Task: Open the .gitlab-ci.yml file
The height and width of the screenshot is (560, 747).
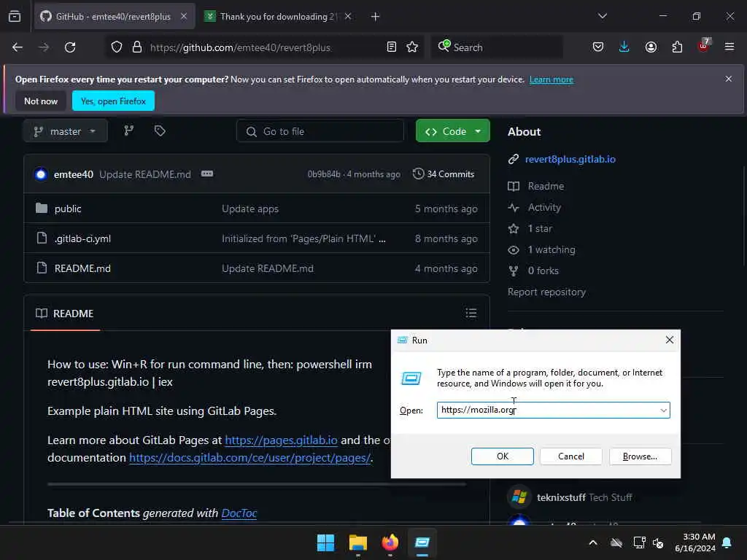Action: click(x=82, y=238)
